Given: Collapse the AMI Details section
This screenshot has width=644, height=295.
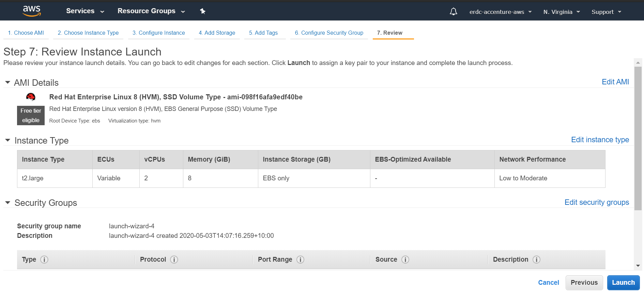Looking at the screenshot, I should [7, 83].
